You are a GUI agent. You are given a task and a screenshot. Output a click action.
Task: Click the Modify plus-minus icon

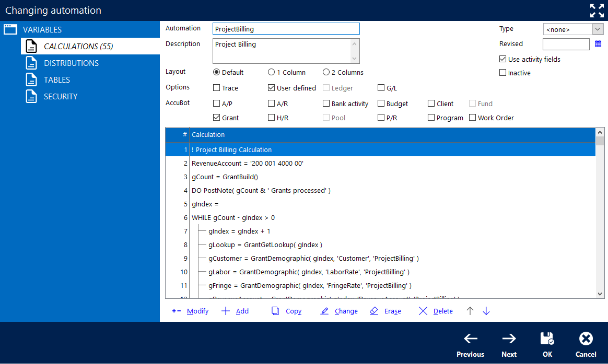176,311
